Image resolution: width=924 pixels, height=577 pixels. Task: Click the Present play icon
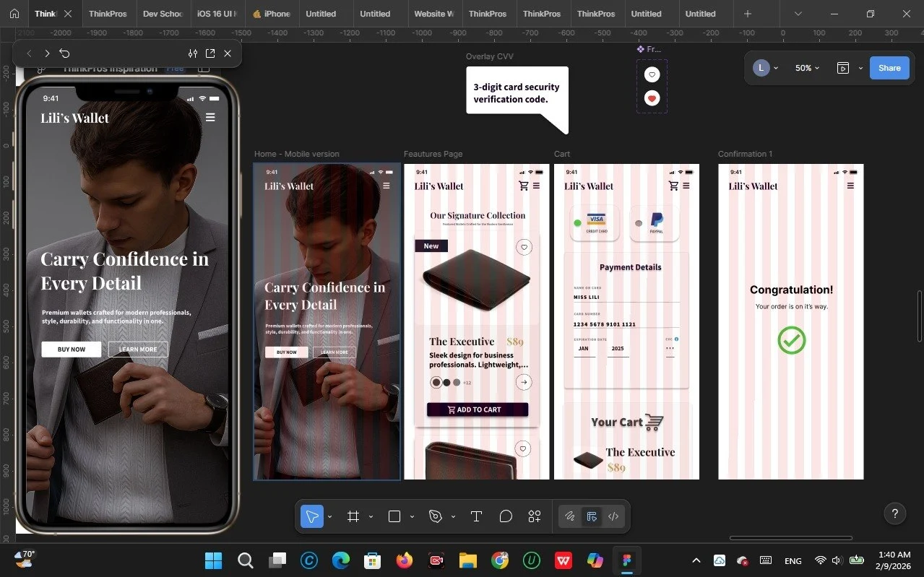842,68
